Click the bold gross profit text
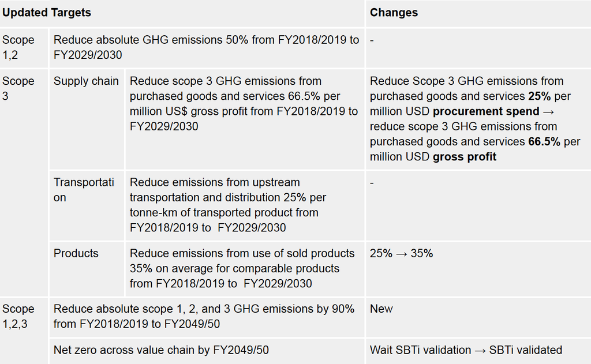The width and height of the screenshot is (591, 364). [465, 157]
